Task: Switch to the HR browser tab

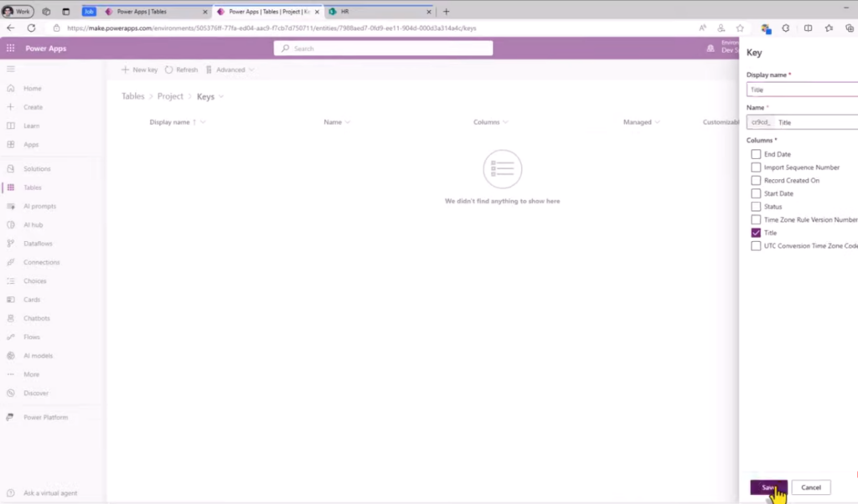Action: coord(379,12)
